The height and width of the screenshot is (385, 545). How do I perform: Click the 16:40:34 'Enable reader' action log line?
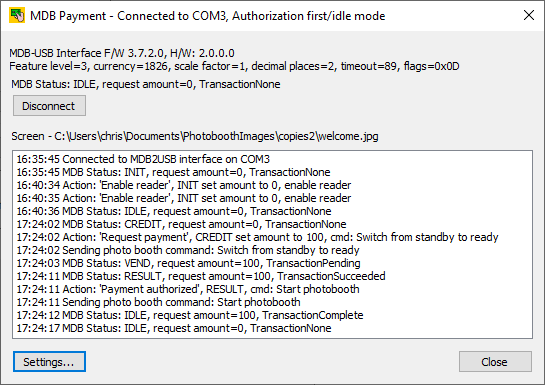click(x=184, y=185)
